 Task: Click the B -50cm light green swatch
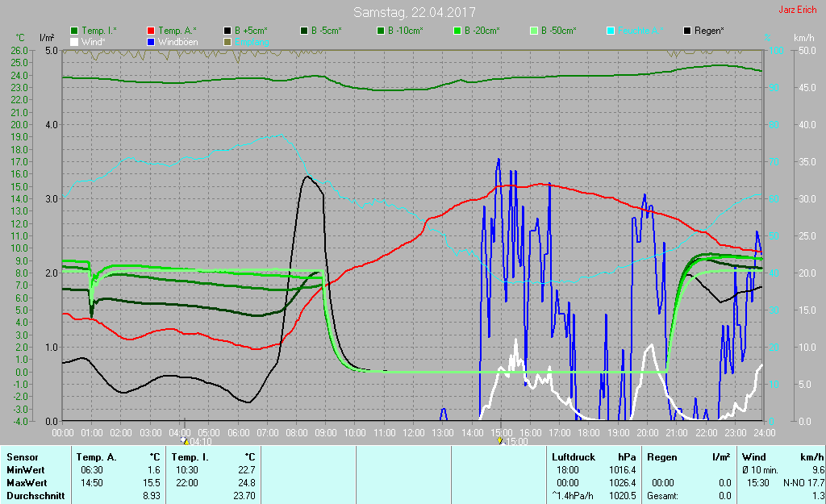(534, 31)
